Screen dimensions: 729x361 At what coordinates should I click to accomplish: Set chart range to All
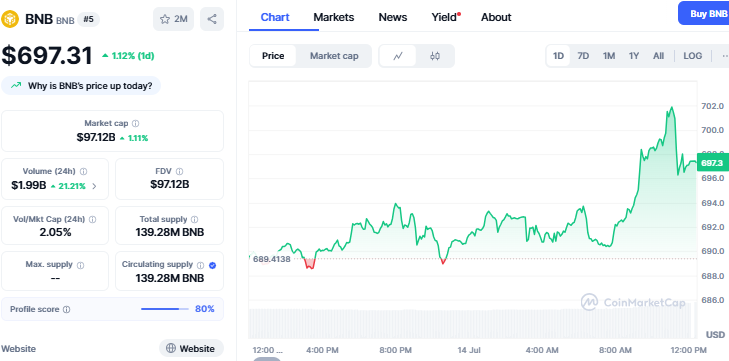[x=658, y=56]
